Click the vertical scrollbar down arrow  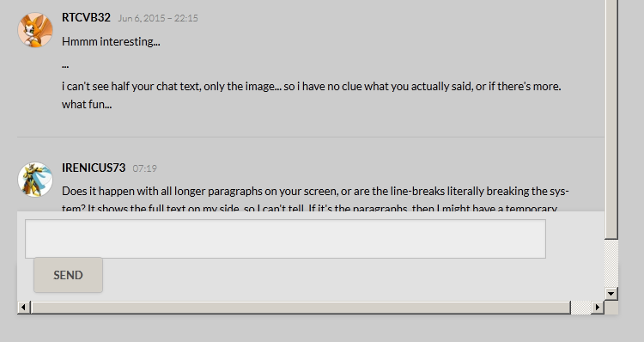[611, 294]
